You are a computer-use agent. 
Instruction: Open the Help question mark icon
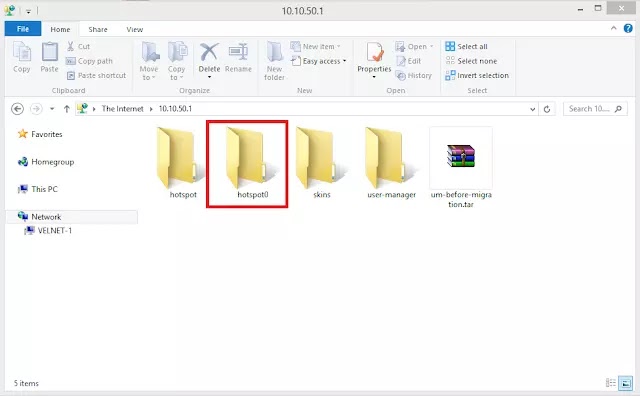628,28
